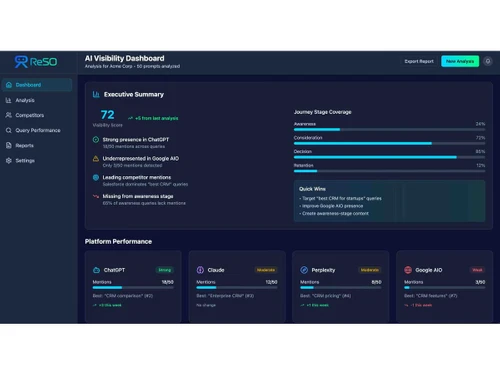The height and width of the screenshot is (375, 500).
Task: Click the "AI Visibility Dashboard" title
Action: pyautogui.click(x=124, y=59)
